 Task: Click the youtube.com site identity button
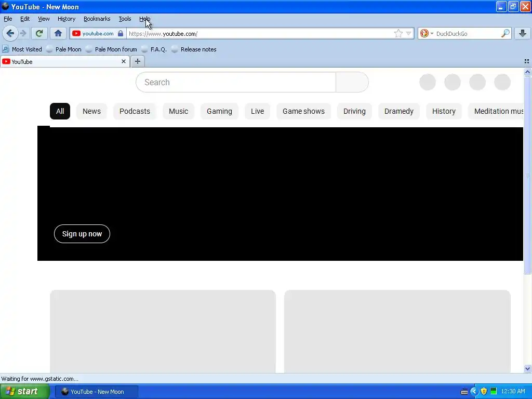(97, 33)
